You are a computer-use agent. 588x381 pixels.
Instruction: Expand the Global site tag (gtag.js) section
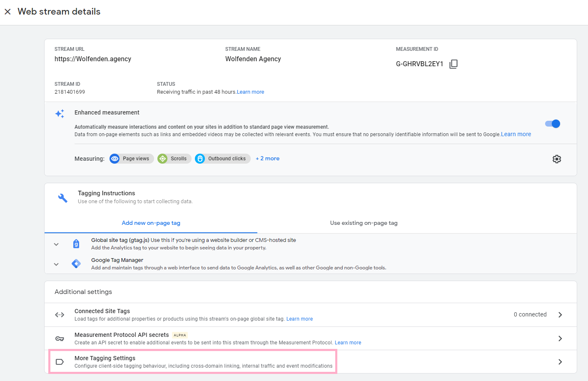56,244
